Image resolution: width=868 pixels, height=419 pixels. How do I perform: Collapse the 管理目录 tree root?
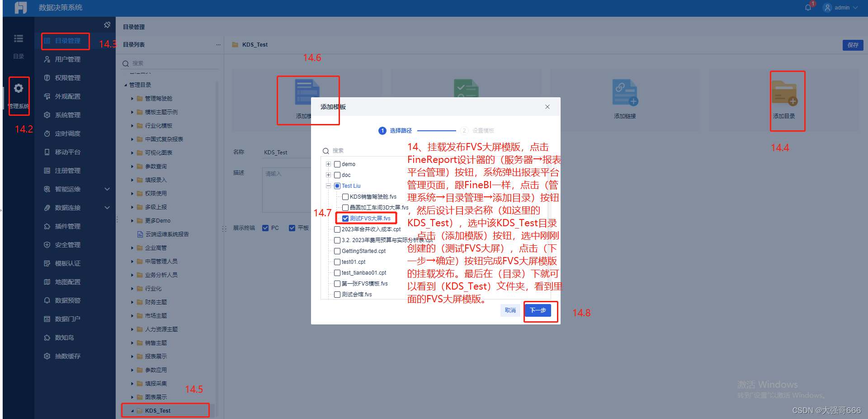pos(126,85)
